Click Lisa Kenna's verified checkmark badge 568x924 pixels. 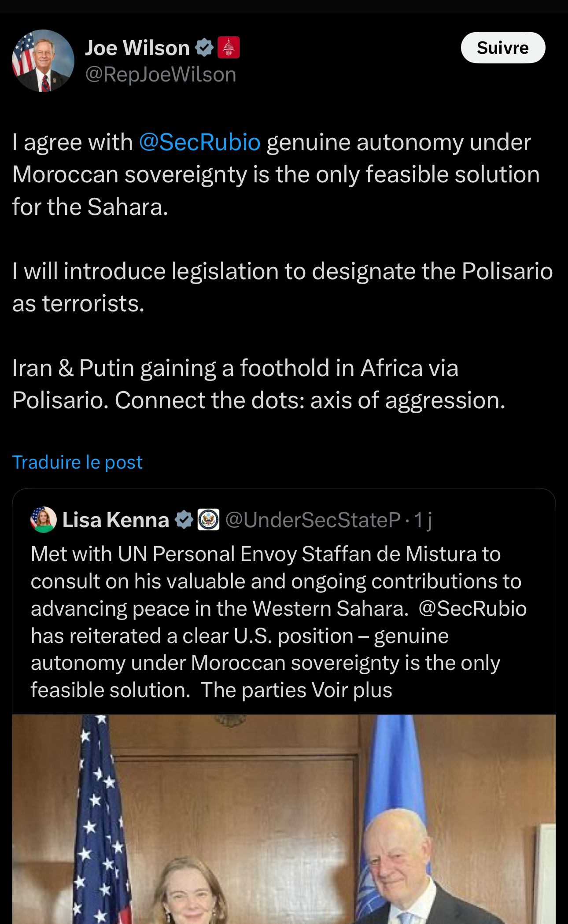point(184,520)
